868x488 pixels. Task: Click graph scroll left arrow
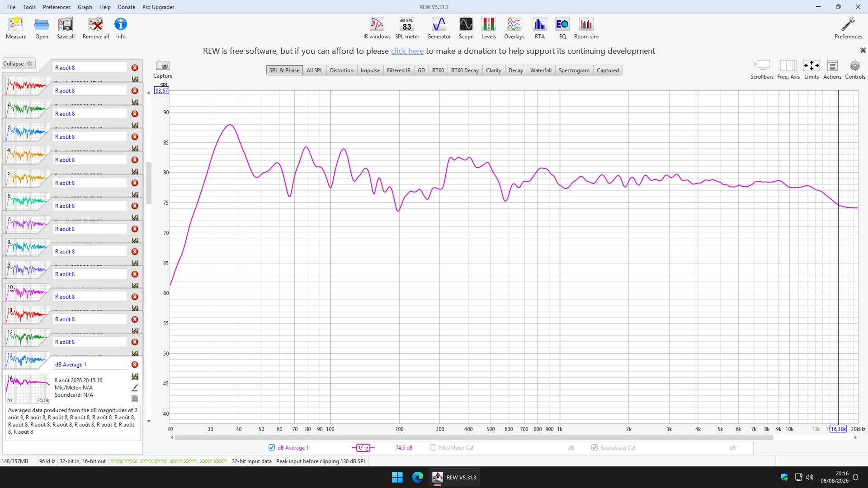pyautogui.click(x=172, y=437)
